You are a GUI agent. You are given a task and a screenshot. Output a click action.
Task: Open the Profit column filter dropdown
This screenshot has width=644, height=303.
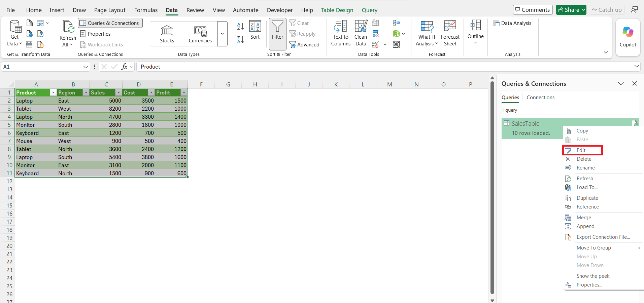click(184, 92)
